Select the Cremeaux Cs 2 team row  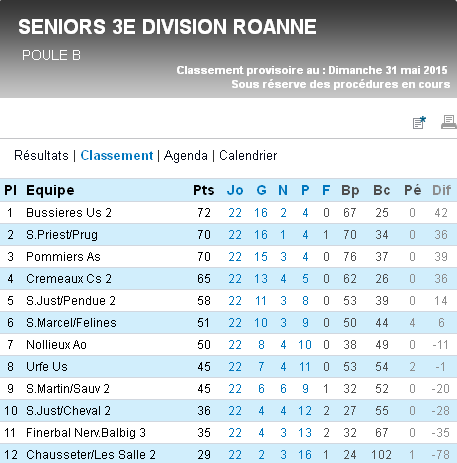[228, 279]
